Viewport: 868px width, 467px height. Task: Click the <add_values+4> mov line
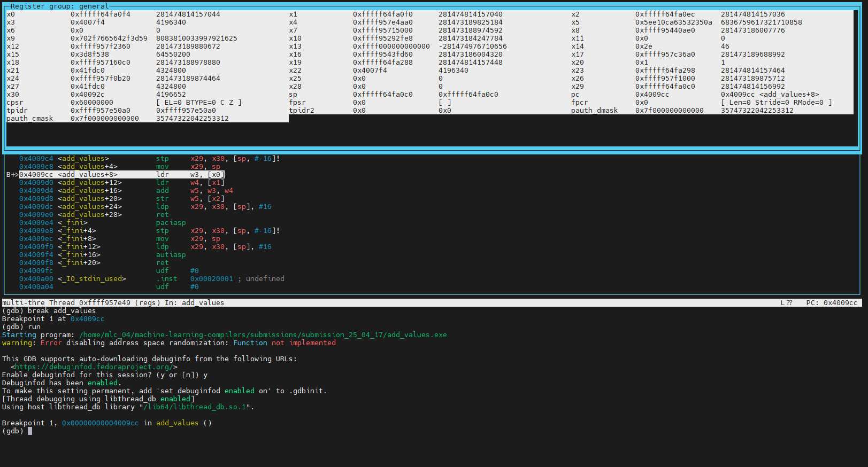120,167
